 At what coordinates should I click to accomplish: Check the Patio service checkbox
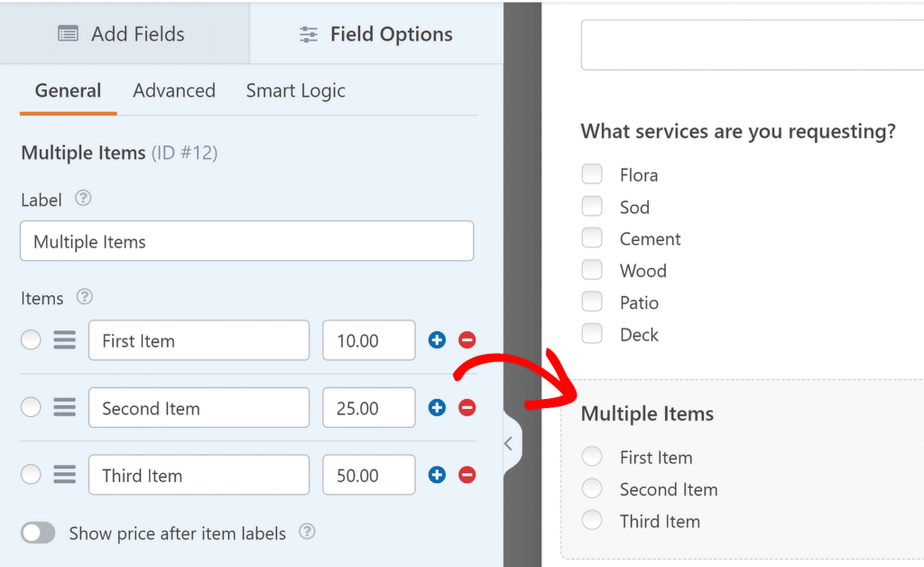pos(592,302)
